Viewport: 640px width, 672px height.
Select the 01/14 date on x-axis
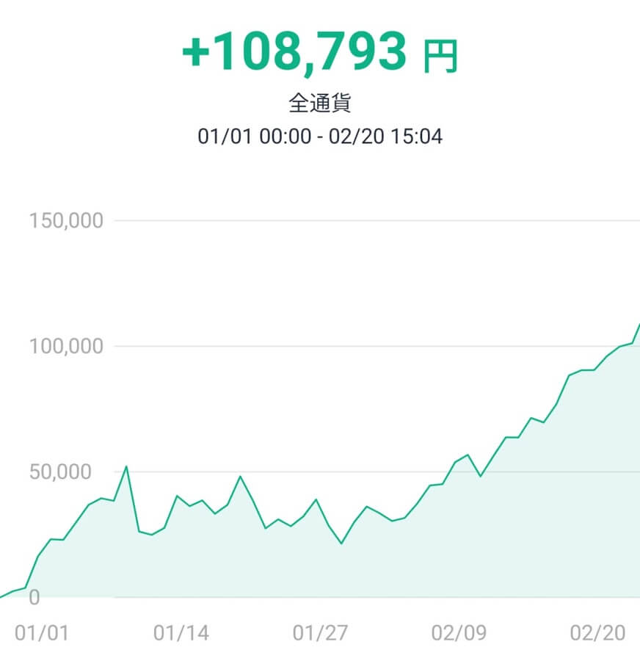point(181,633)
